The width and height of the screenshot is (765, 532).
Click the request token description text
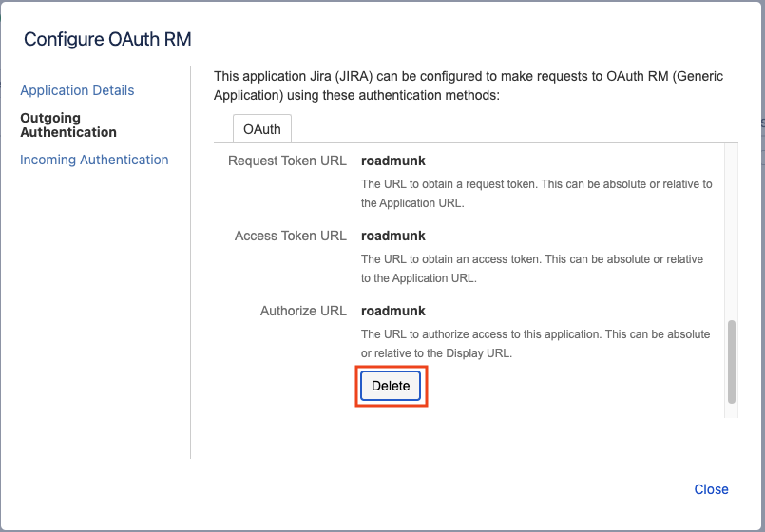(x=536, y=193)
